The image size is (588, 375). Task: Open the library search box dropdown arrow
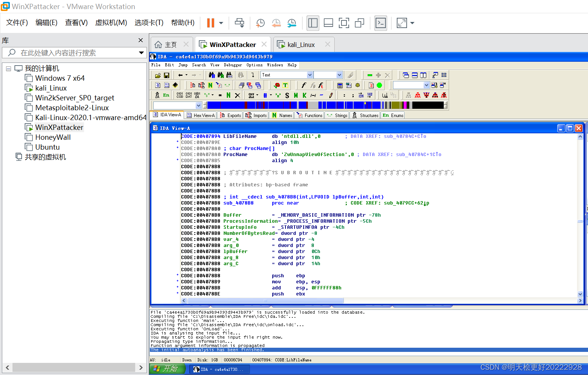[x=141, y=53]
